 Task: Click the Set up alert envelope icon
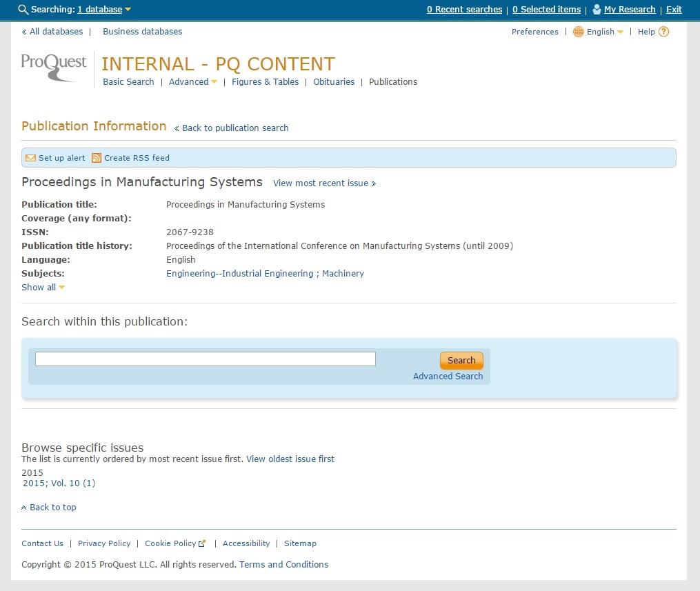[30, 158]
